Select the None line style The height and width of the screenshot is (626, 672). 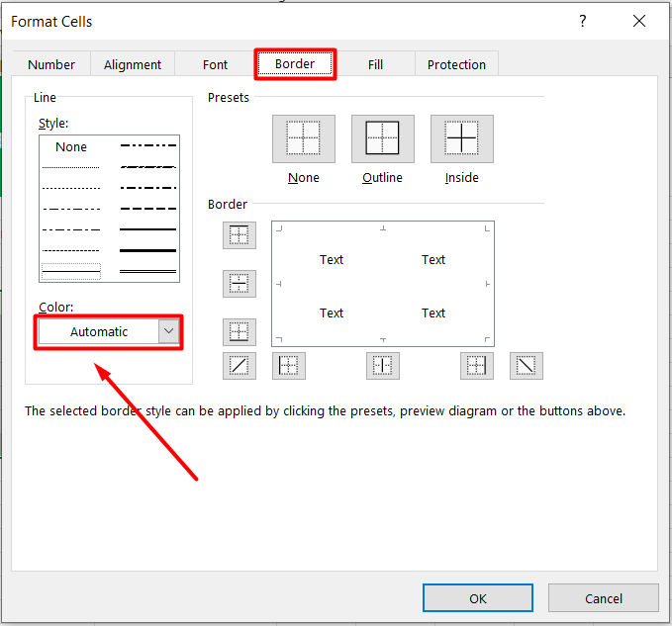coord(71,147)
